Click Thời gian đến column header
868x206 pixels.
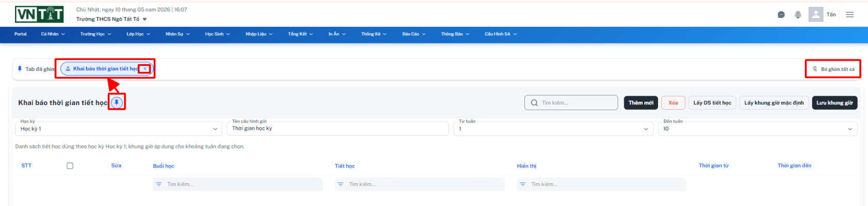click(794, 166)
